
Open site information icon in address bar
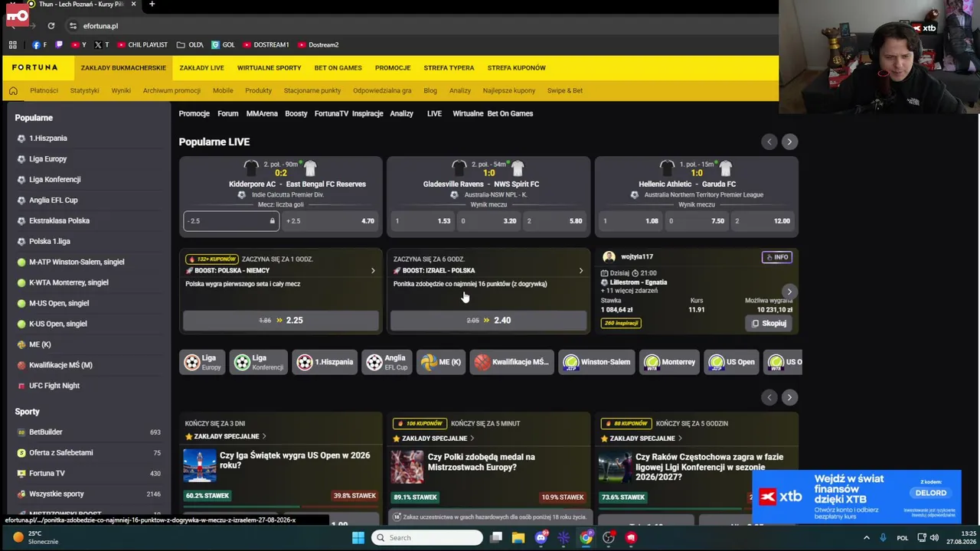73,26
